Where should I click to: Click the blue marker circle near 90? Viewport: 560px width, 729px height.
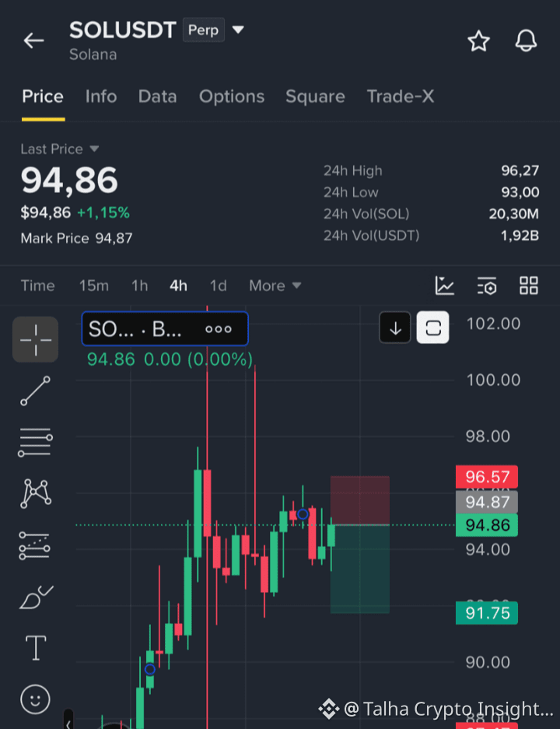pos(149,669)
